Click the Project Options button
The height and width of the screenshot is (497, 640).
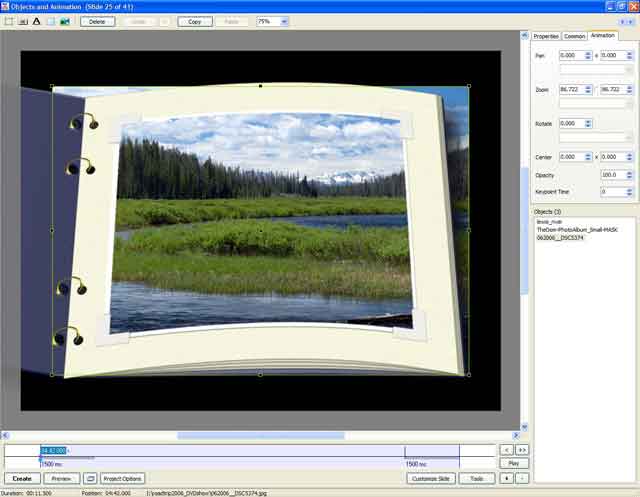pyautogui.click(x=123, y=479)
